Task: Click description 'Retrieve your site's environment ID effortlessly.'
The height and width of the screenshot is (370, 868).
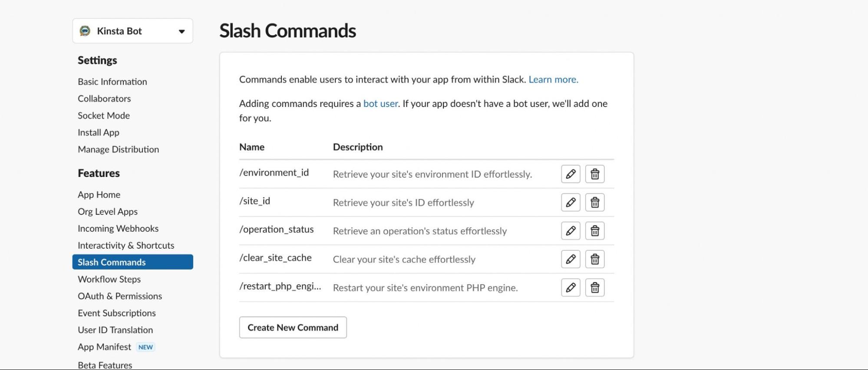Action: point(432,174)
